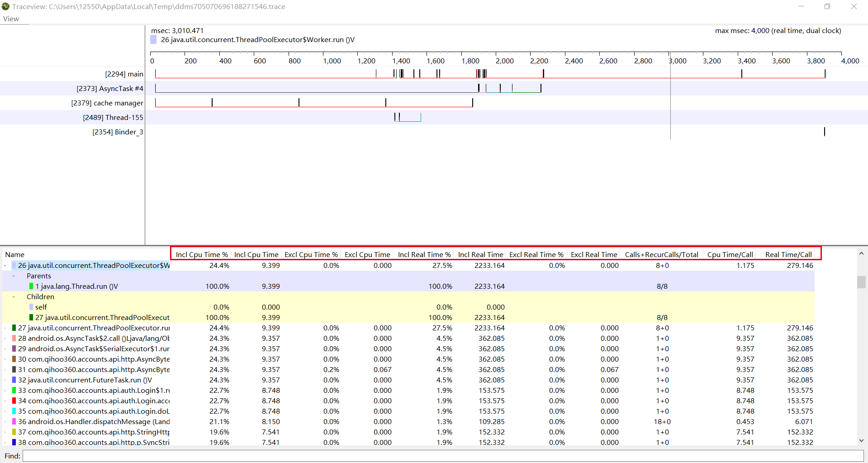The width and height of the screenshot is (868, 463).
Task: Sort by Excl Cpu Time % column
Action: click(311, 254)
